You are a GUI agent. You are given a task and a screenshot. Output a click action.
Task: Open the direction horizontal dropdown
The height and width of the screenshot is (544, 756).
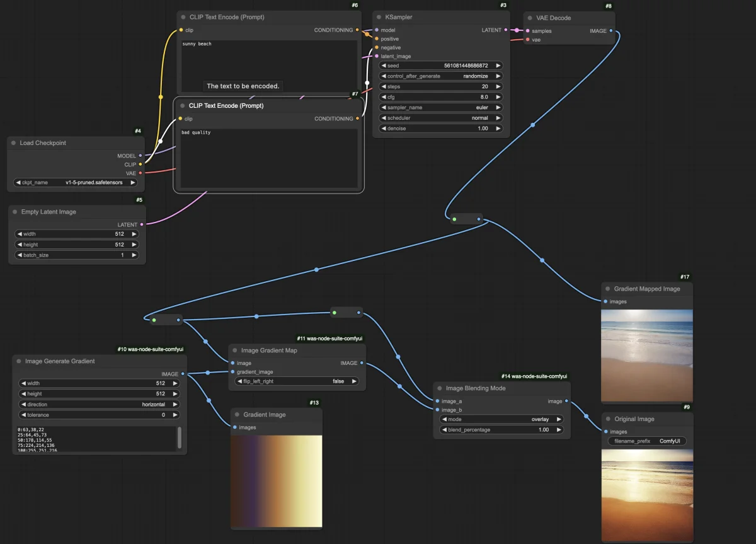[100, 404]
